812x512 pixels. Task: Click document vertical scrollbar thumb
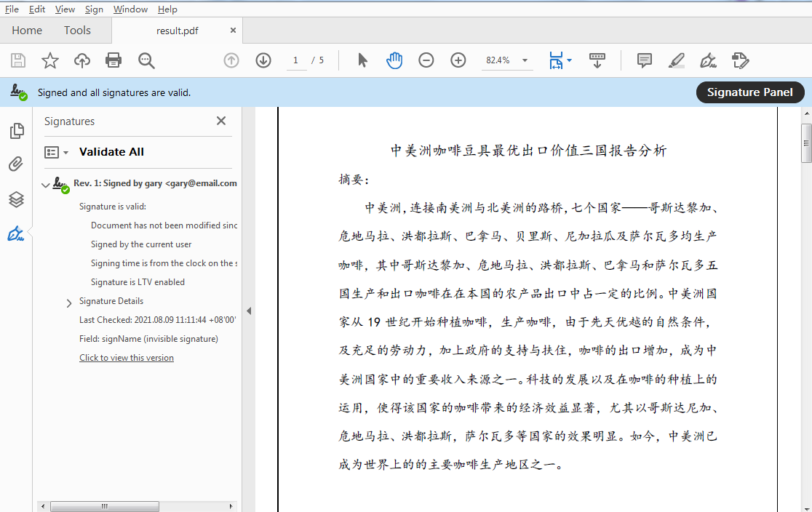click(806, 143)
